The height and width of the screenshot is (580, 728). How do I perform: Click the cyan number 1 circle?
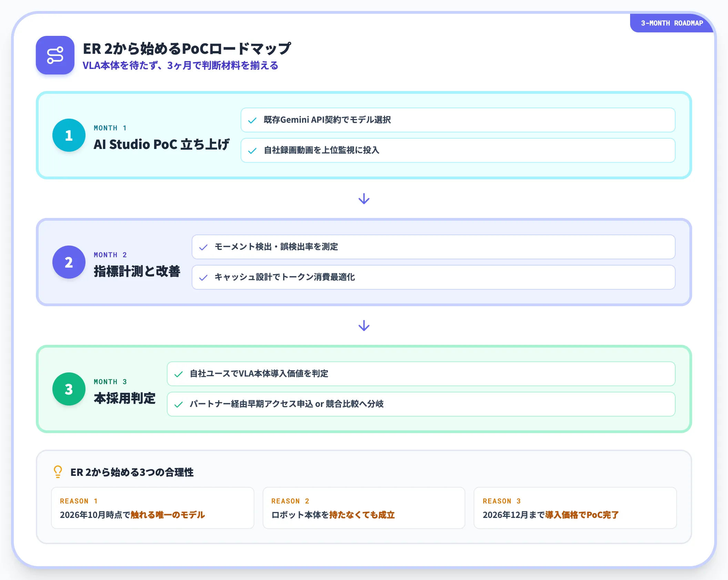[69, 135]
